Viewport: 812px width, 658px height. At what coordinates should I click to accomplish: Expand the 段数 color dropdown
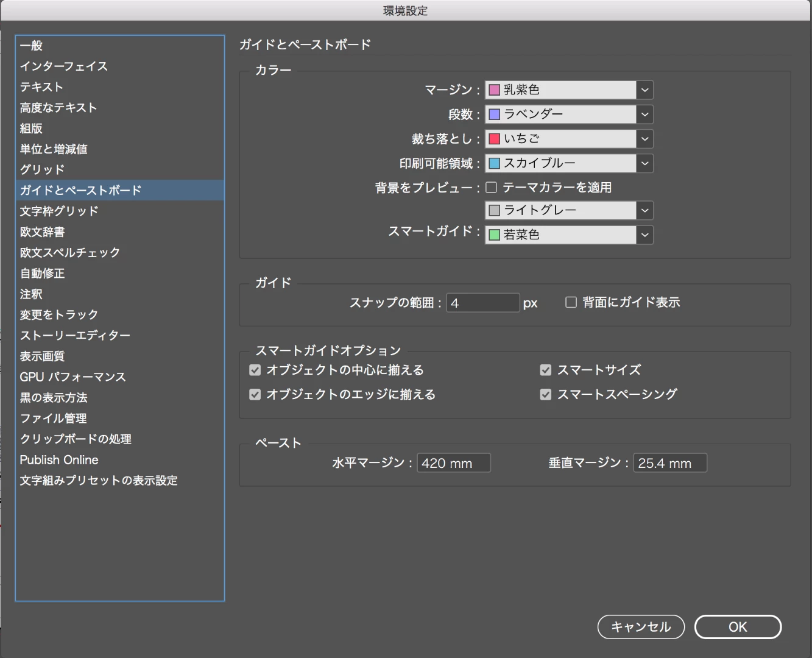click(645, 115)
